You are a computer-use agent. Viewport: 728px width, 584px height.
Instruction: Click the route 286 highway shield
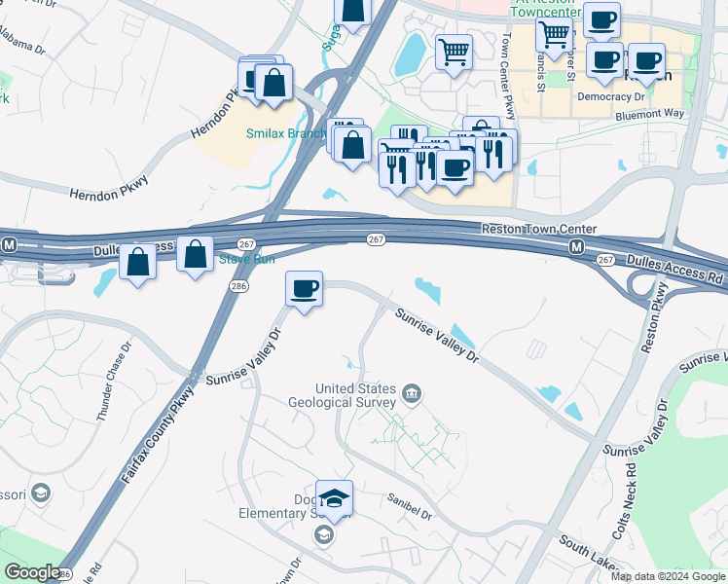238,286
